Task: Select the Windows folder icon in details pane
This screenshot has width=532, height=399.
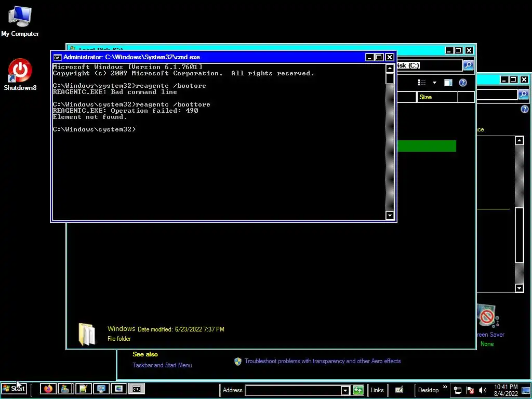Action: (x=87, y=334)
